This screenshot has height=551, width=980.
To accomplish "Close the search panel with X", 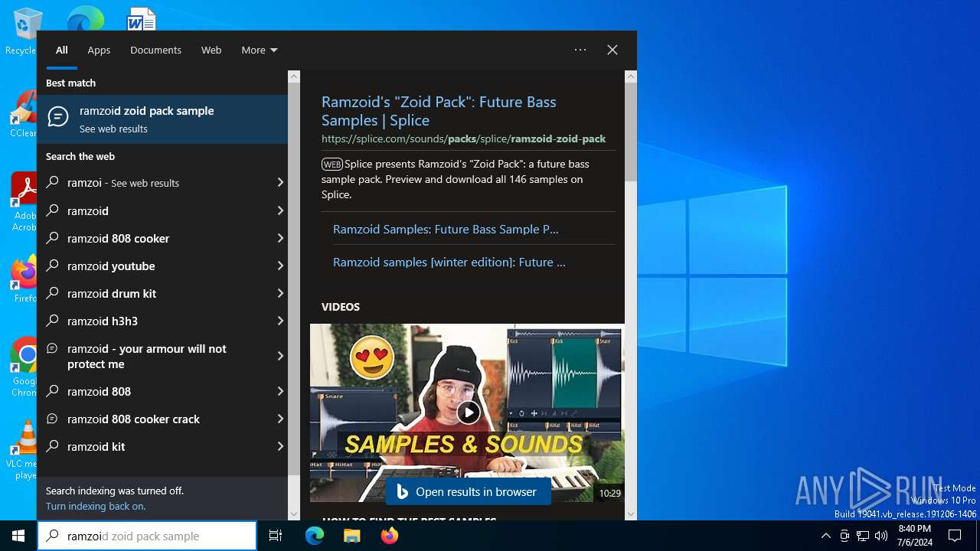I will (612, 50).
